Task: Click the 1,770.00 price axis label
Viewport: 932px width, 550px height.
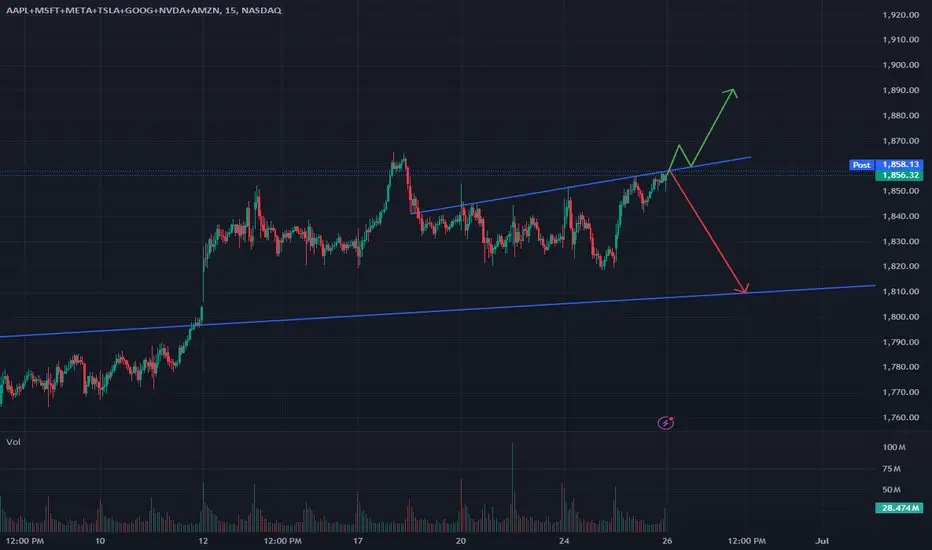Action: (901, 392)
